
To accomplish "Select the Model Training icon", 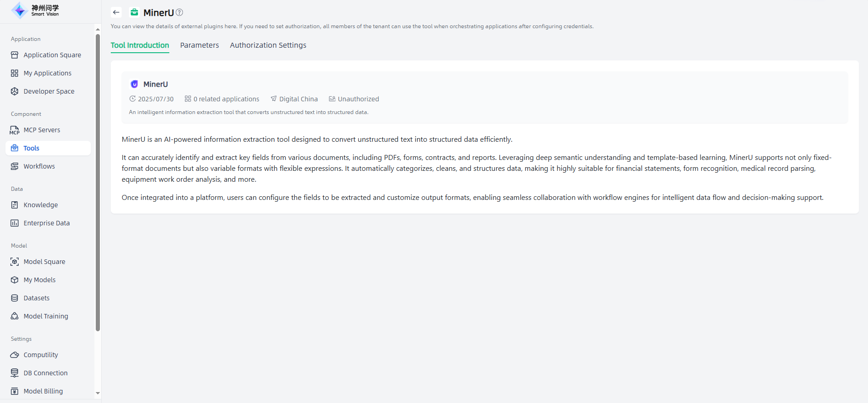I will [15, 316].
